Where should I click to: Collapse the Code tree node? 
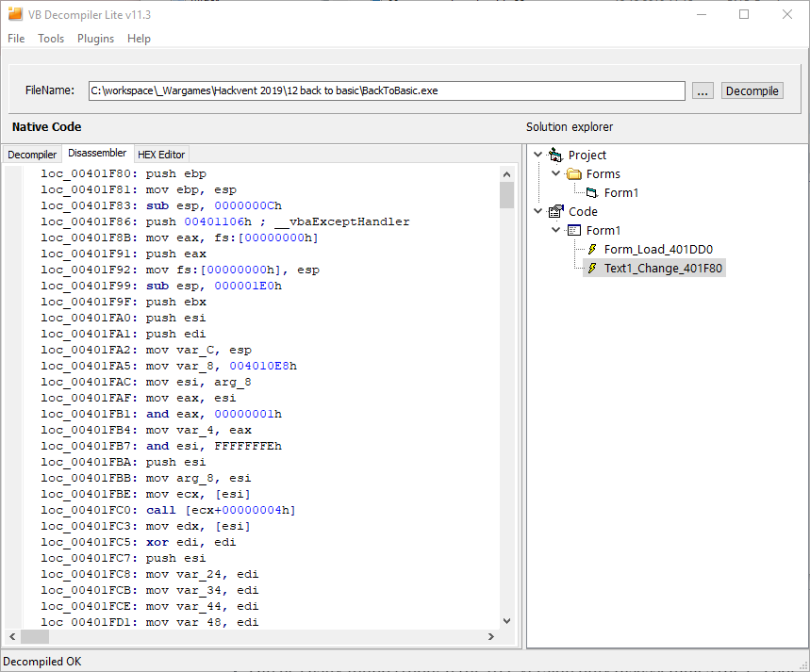537,211
